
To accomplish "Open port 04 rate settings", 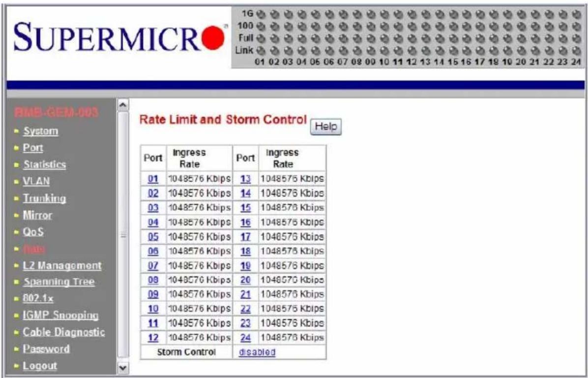I will pyautogui.click(x=152, y=222).
